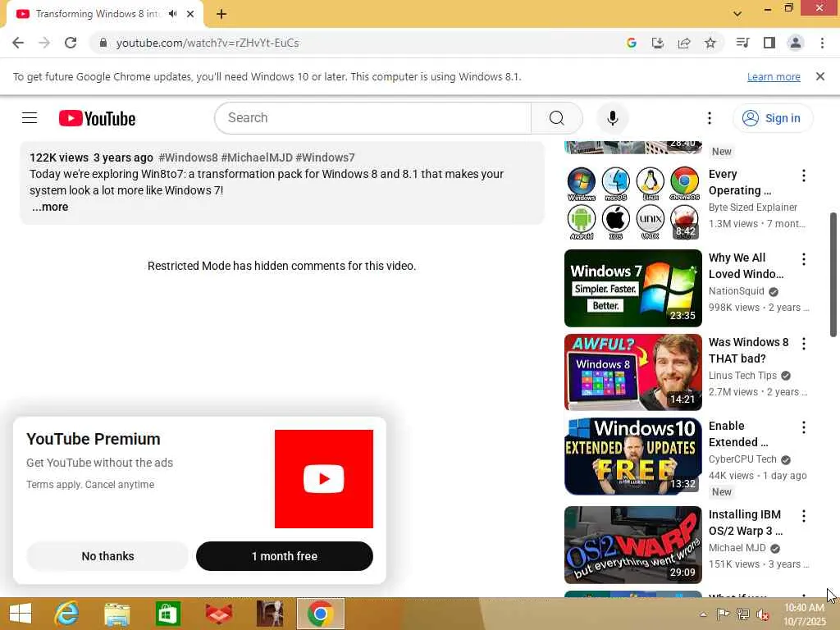Screen dimensions: 840x630
Task: Open the Chrome profile avatar
Action: 796,43
